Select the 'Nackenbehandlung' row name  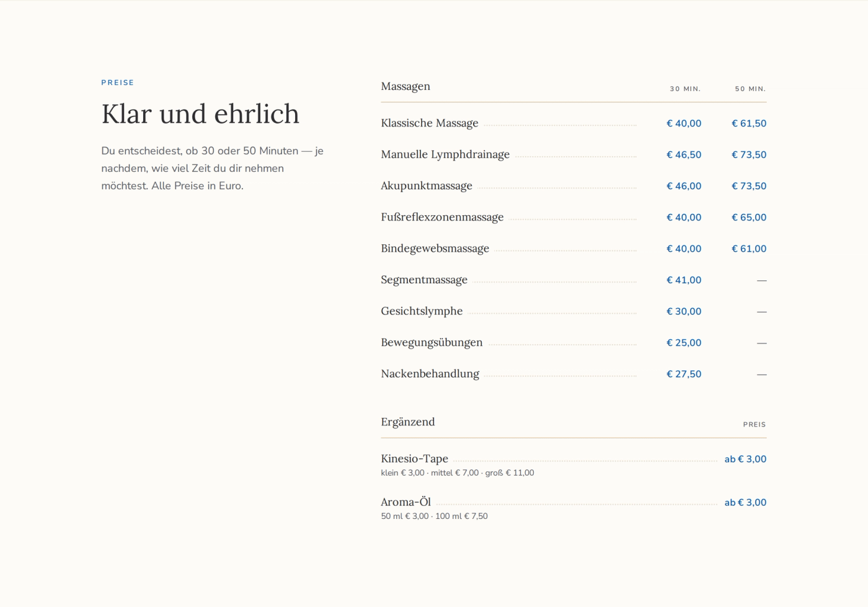click(x=430, y=374)
